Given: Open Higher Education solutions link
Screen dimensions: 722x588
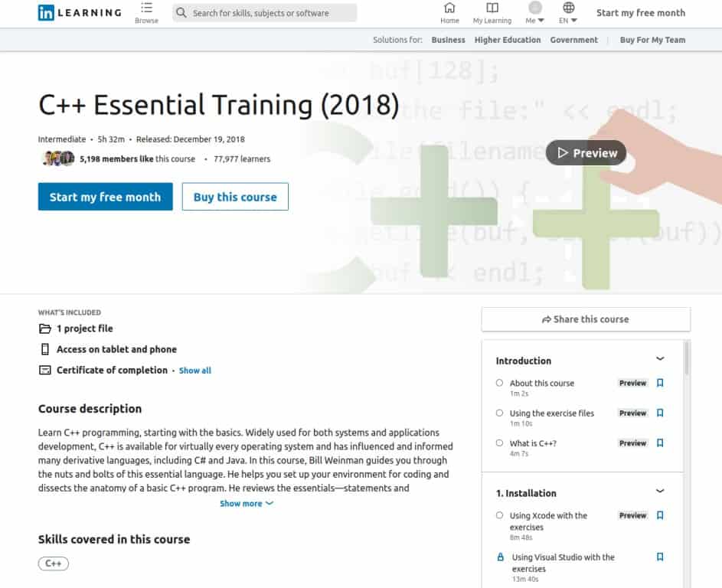Looking at the screenshot, I should coord(508,40).
